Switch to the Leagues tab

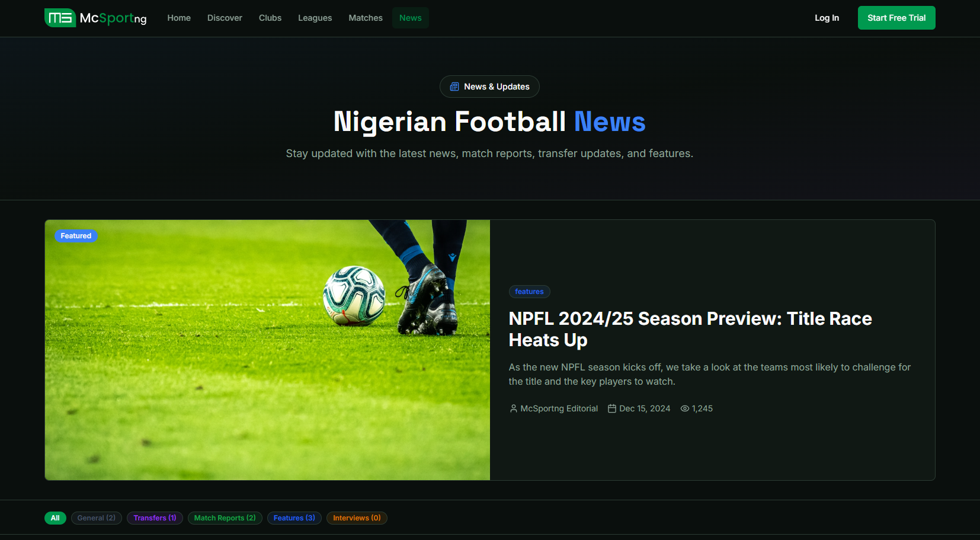point(315,18)
